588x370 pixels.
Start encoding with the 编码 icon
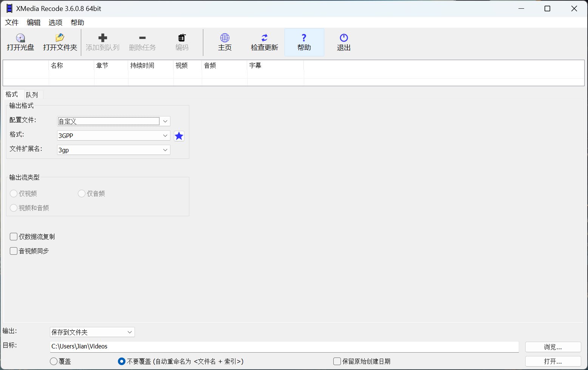click(x=182, y=42)
